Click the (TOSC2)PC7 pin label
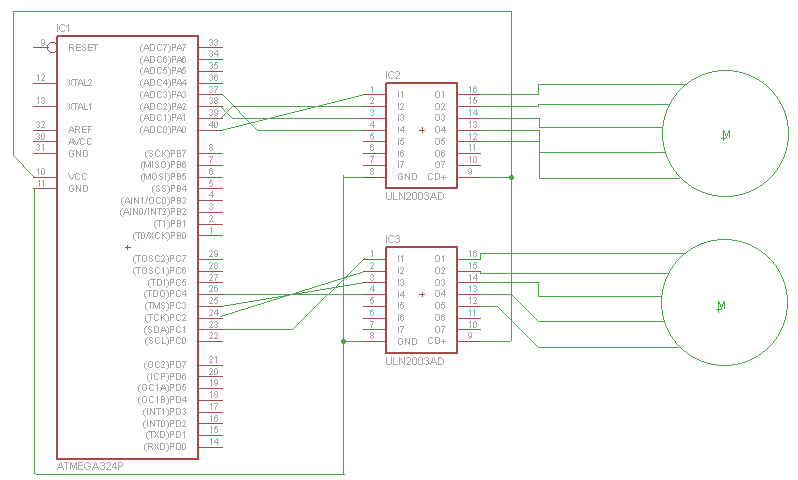The width and height of the screenshot is (798, 480). point(159,259)
